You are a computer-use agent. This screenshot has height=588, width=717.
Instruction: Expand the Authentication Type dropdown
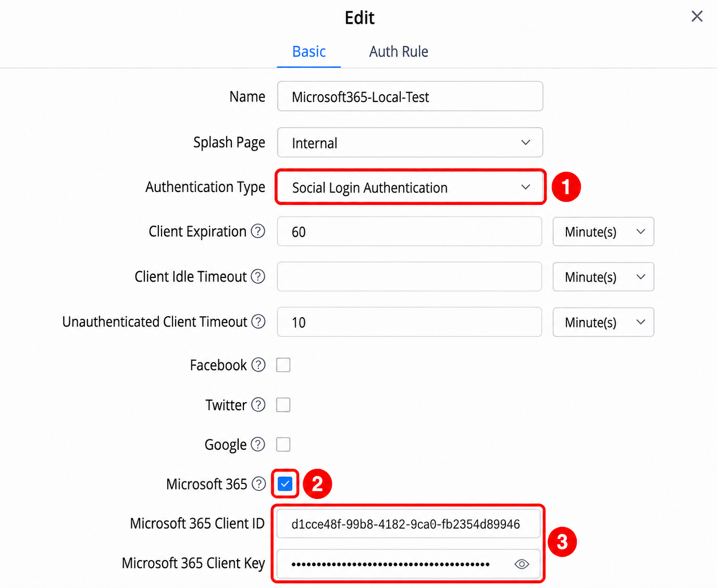(x=410, y=187)
